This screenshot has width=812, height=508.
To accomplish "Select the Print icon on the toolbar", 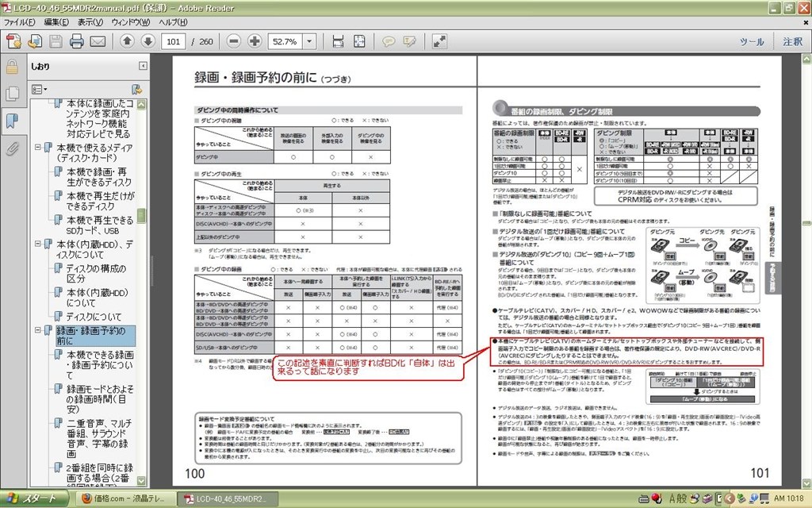I will [77, 41].
